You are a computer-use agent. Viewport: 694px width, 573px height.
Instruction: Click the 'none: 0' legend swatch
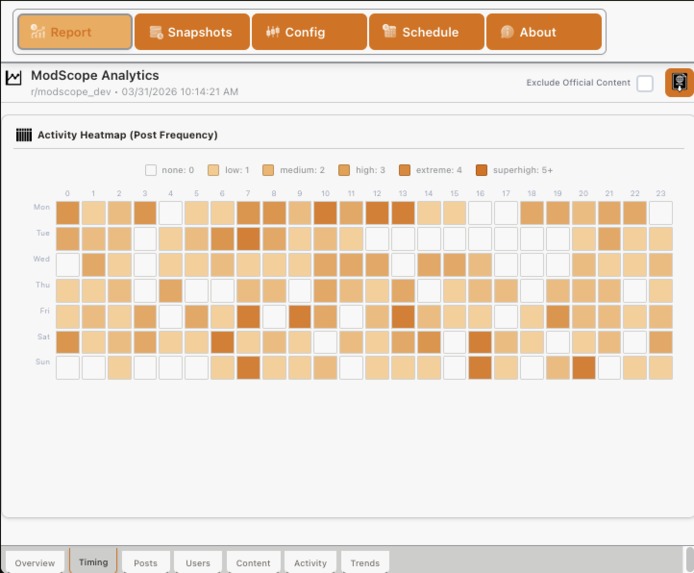click(151, 170)
